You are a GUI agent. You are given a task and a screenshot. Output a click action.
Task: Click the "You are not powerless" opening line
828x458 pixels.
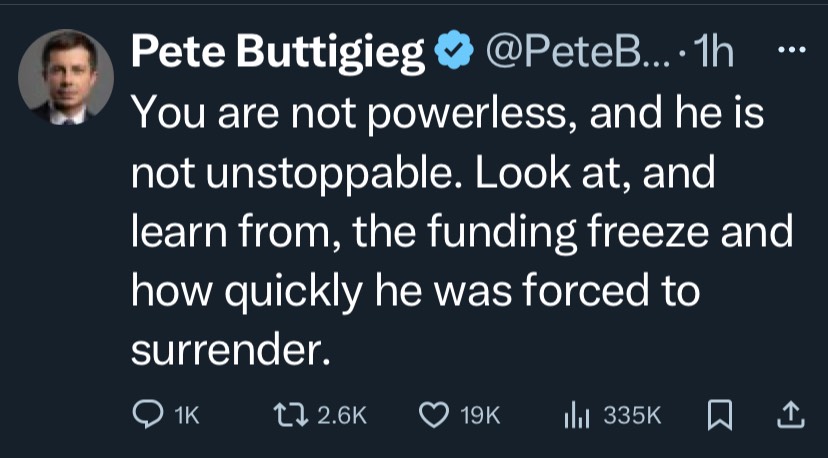click(x=348, y=116)
